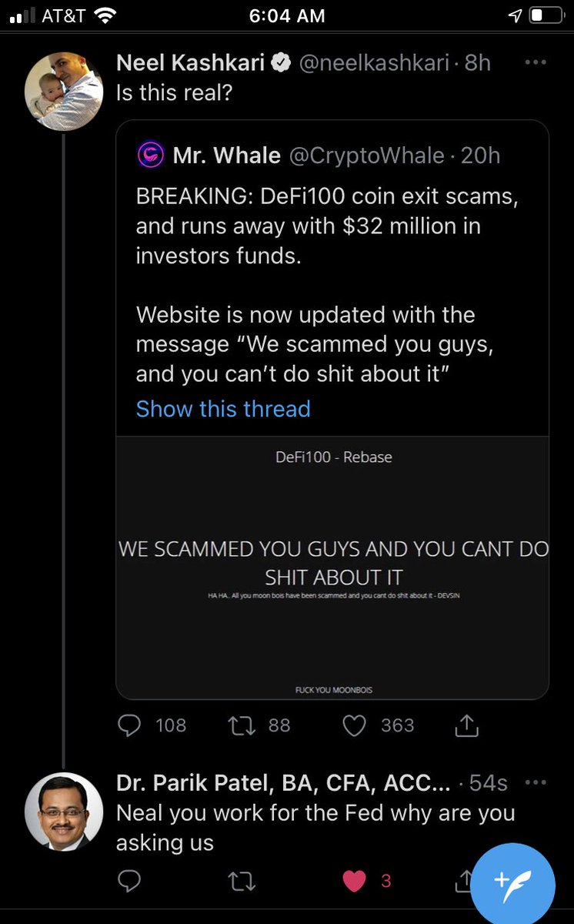Reply to Neel Kashkari's tweet
Image resolution: width=574 pixels, height=924 pixels.
[131, 725]
